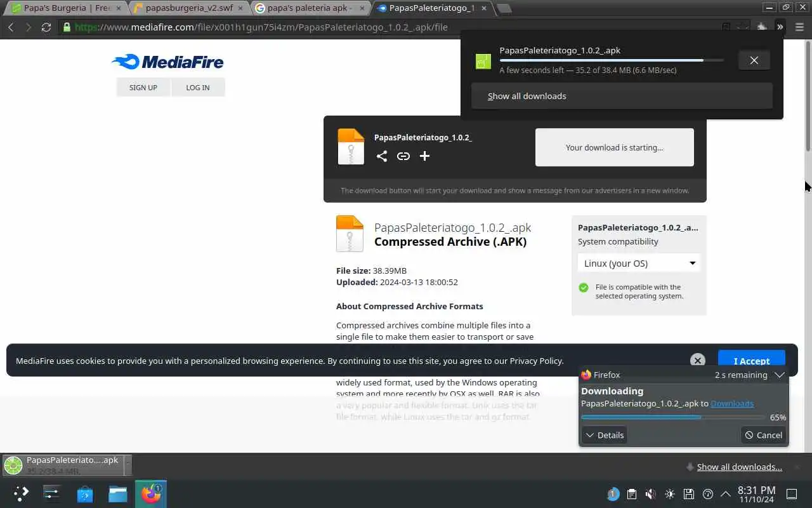Click Your download is starting button
Image resolution: width=812 pixels, height=508 pixels.
click(615, 147)
